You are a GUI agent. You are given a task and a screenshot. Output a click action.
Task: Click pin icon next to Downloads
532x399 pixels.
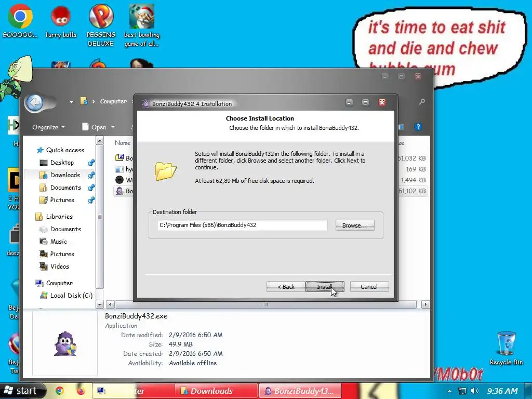coord(91,175)
